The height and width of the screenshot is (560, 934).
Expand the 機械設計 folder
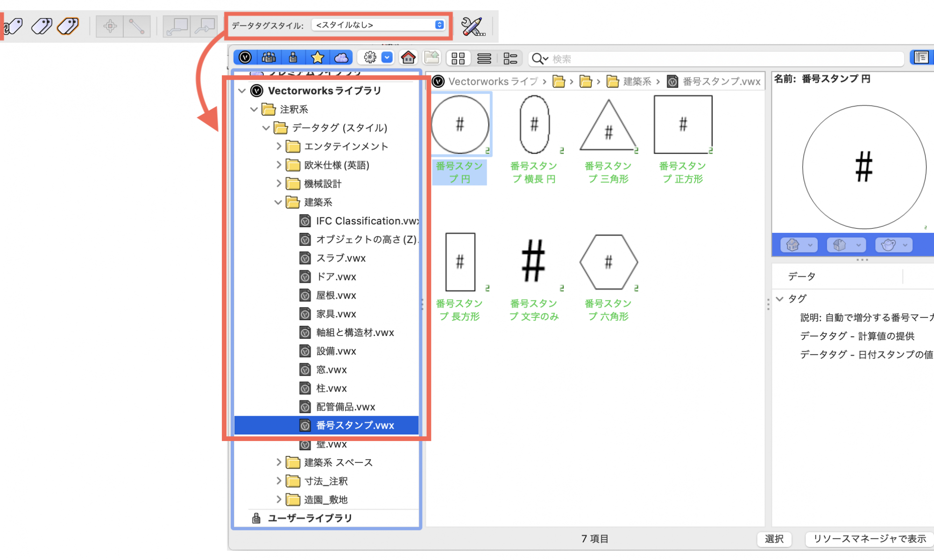click(x=278, y=184)
